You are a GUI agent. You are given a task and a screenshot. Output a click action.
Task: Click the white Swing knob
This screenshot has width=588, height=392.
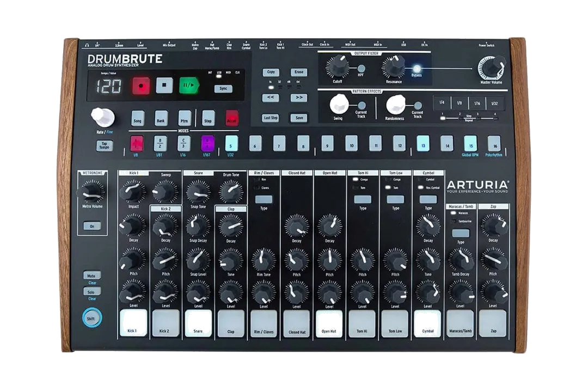pos(339,105)
